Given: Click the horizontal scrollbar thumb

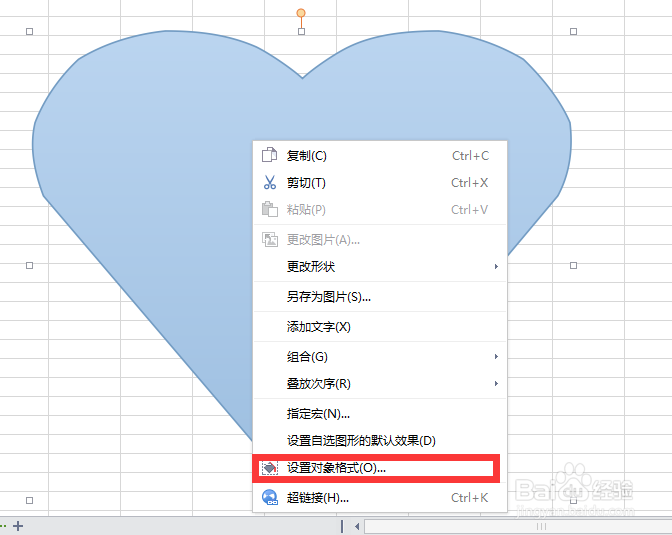Looking at the screenshot, I should [x=519, y=526].
